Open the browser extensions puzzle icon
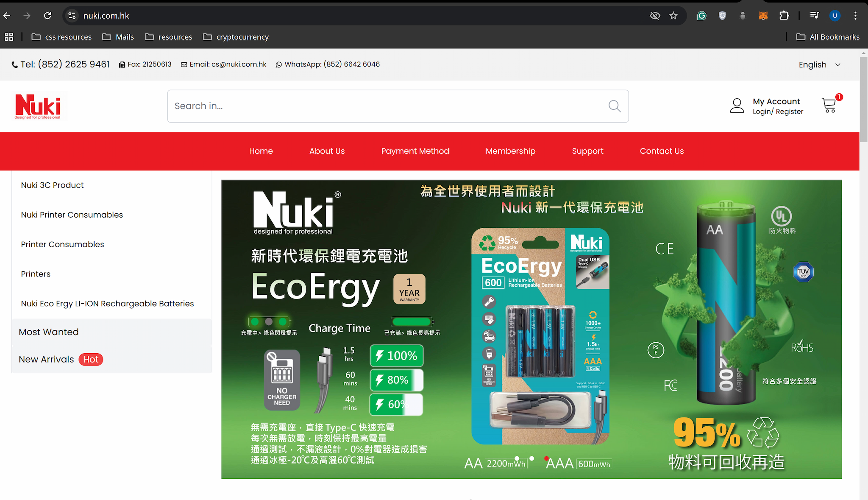The width and height of the screenshot is (868, 500). click(784, 16)
